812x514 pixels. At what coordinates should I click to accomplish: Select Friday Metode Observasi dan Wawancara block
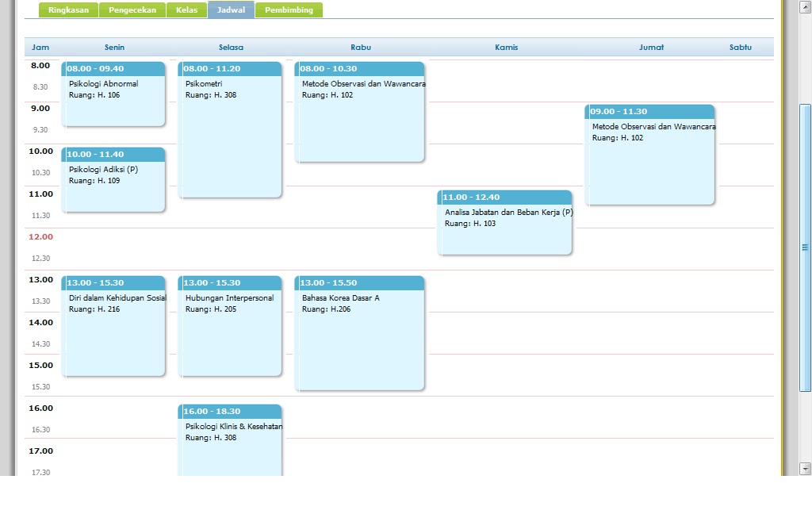pos(650,155)
